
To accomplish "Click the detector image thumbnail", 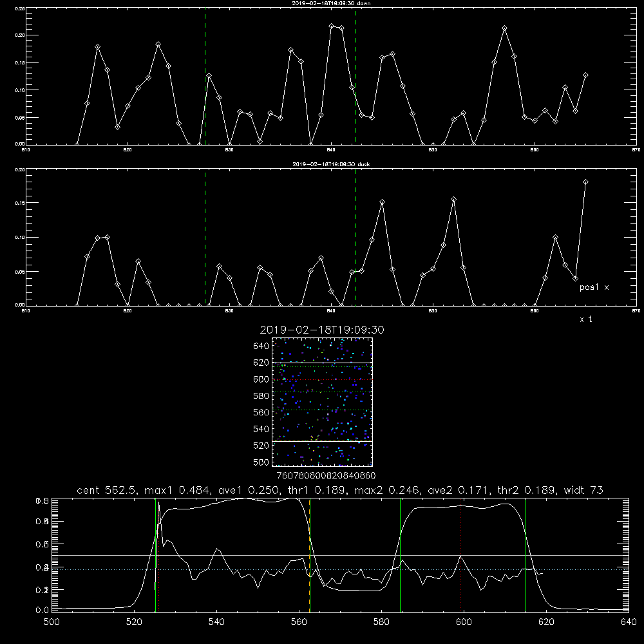I will (x=322, y=402).
